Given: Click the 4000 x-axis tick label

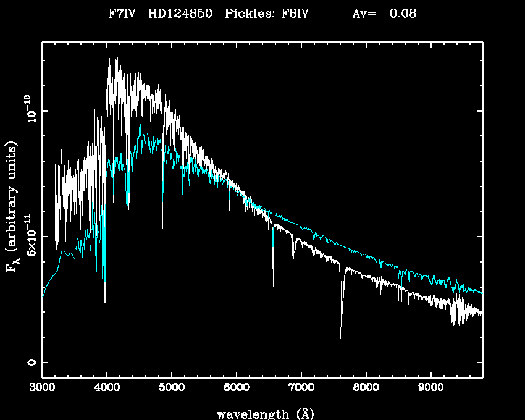Looking at the screenshot, I should point(107,389).
